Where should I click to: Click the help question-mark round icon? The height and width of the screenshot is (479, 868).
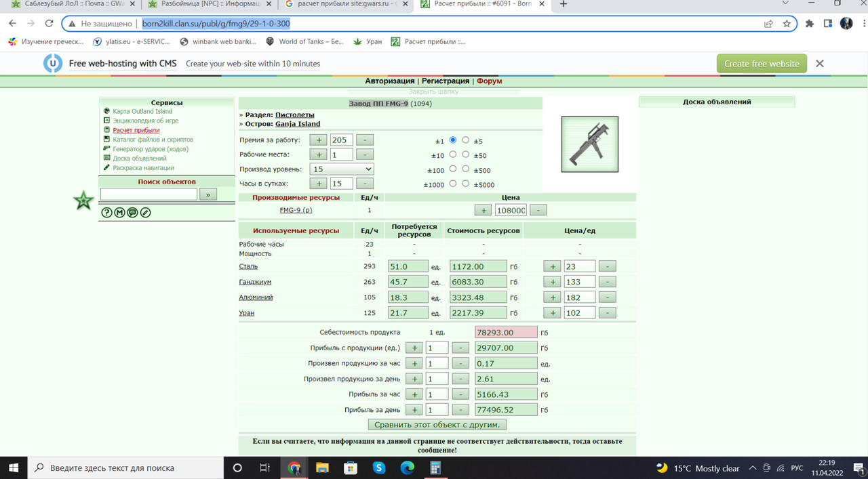coord(106,213)
